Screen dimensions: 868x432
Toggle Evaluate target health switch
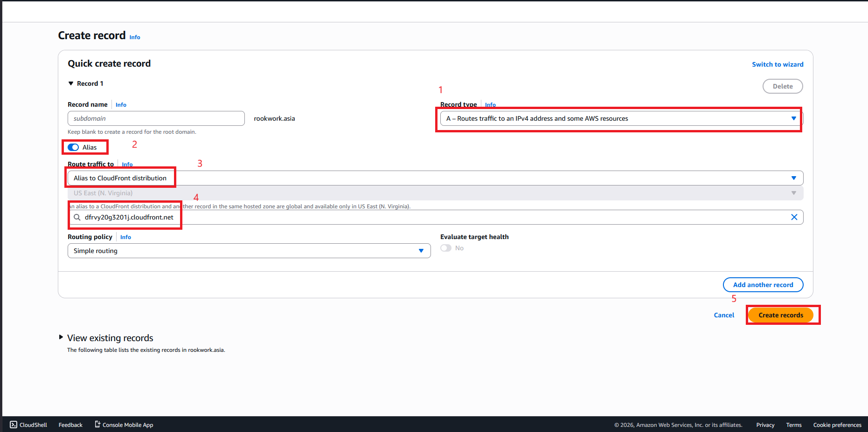pyautogui.click(x=446, y=248)
